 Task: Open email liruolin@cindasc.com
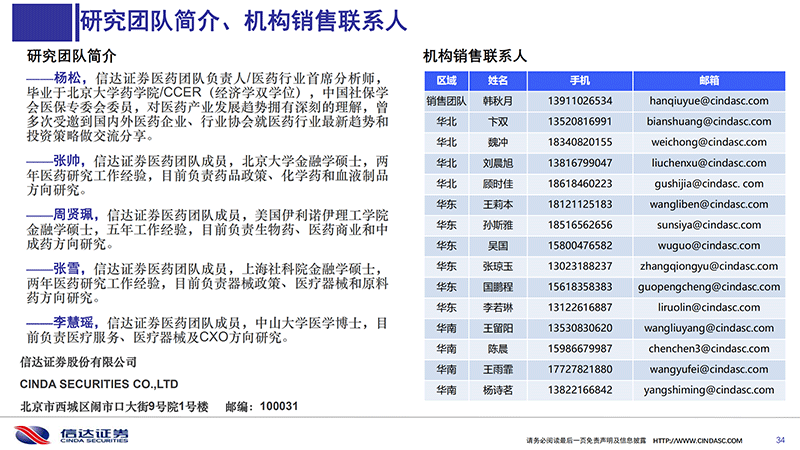click(x=709, y=308)
